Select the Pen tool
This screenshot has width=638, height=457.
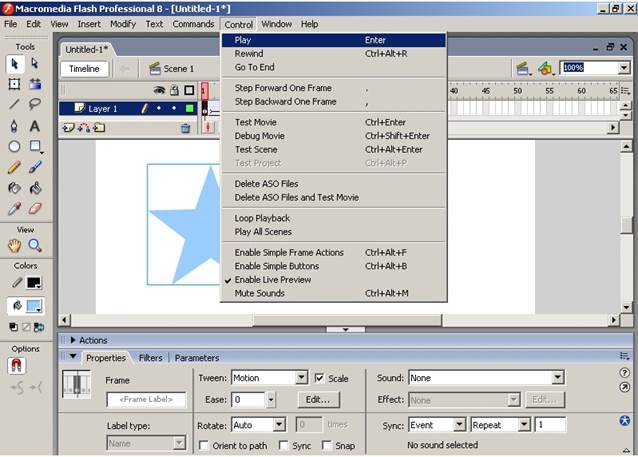point(15,126)
